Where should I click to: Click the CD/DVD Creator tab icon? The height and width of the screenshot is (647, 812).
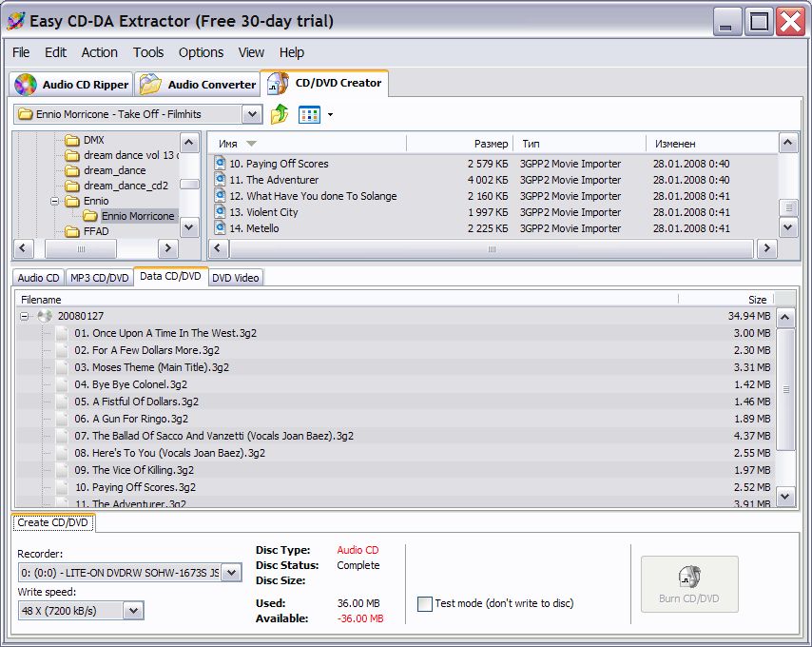tap(278, 84)
